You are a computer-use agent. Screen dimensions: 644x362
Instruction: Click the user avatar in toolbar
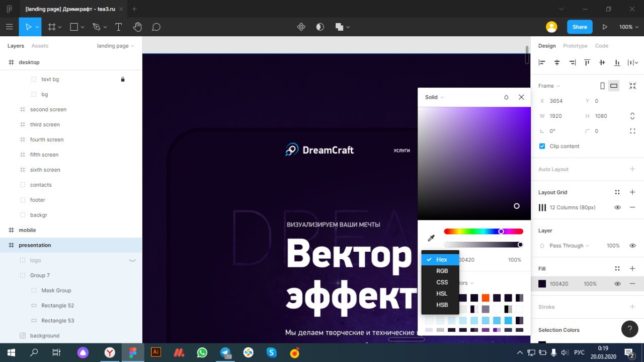[551, 27]
